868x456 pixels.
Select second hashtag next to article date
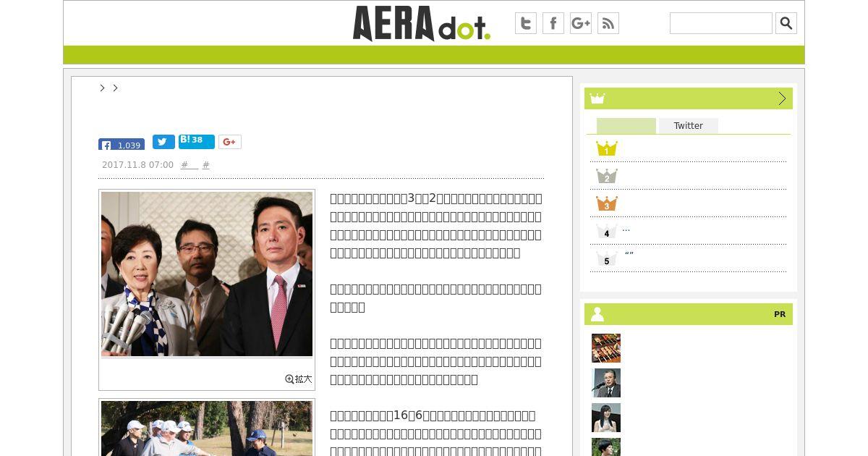[206, 165]
